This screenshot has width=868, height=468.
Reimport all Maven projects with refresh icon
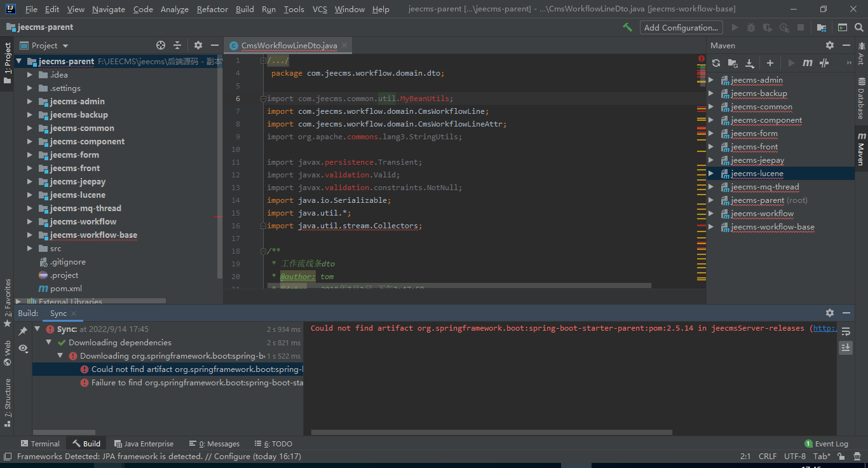716,63
